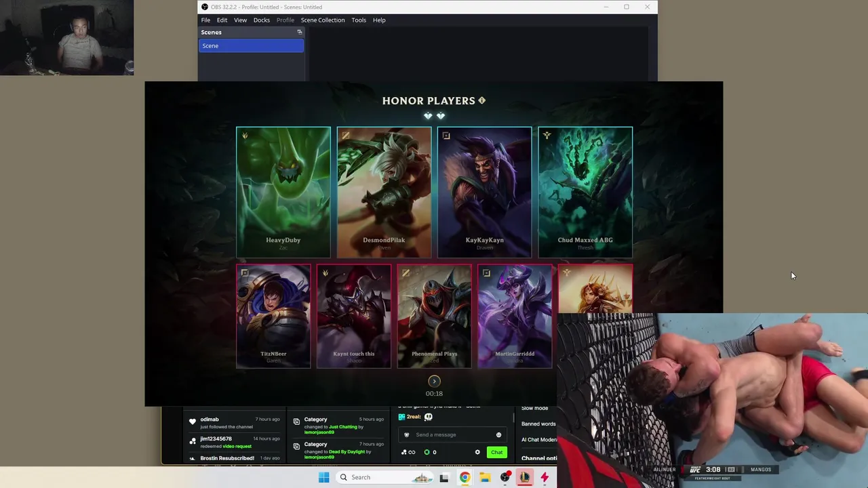Viewport: 868px width, 488px height.
Task: Open the View menu in OBS
Action: tap(240, 20)
